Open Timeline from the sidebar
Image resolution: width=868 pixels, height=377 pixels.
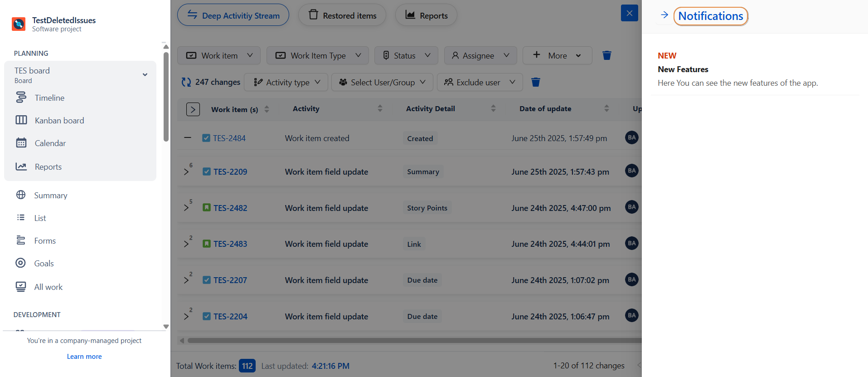[49, 98]
